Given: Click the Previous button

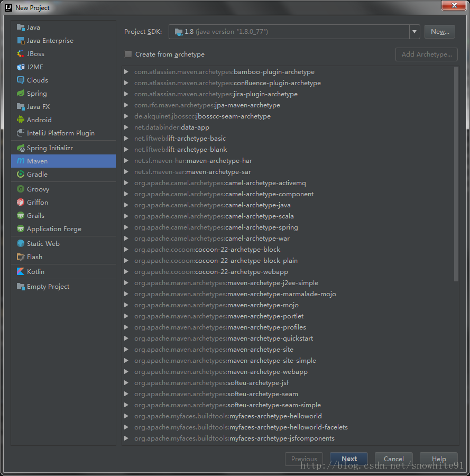Looking at the screenshot, I should tap(304, 459).
